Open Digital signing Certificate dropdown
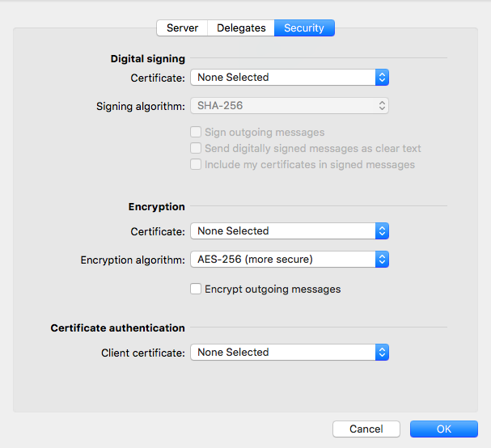The height and width of the screenshot is (448, 491). coord(290,78)
